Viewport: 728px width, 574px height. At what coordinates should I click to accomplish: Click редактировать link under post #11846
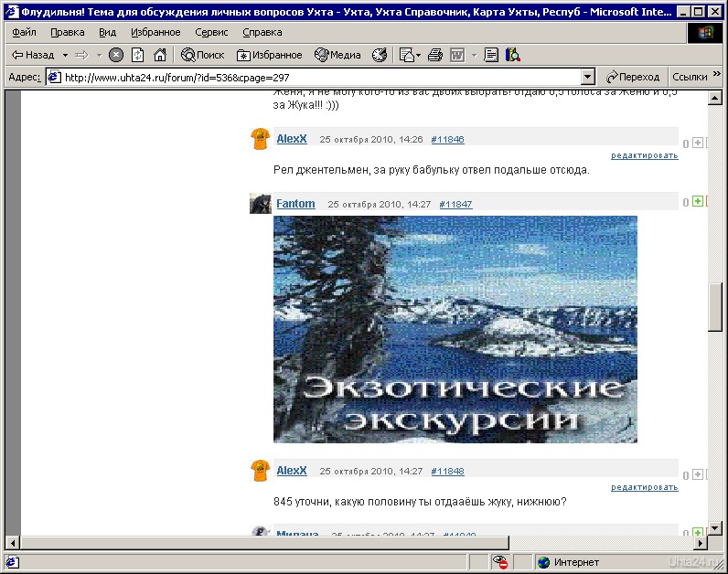645,155
